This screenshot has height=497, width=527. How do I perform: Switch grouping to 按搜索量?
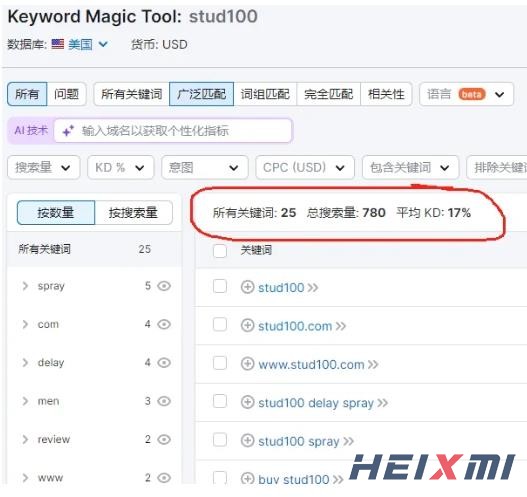[x=133, y=213]
